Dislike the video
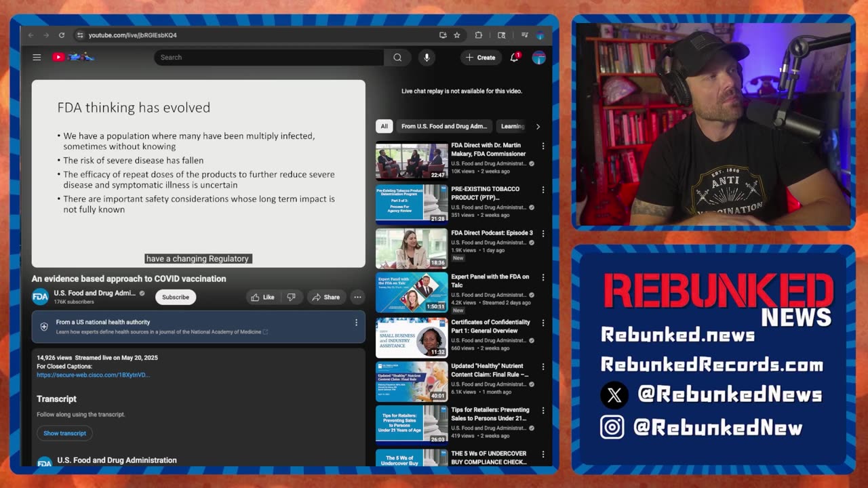The image size is (868, 488). coord(291,297)
